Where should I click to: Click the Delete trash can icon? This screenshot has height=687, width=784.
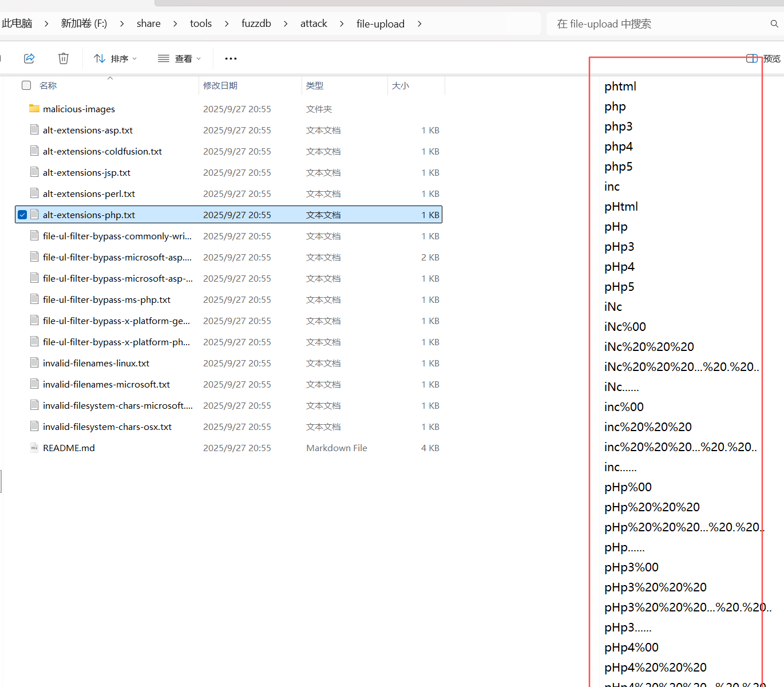64,58
